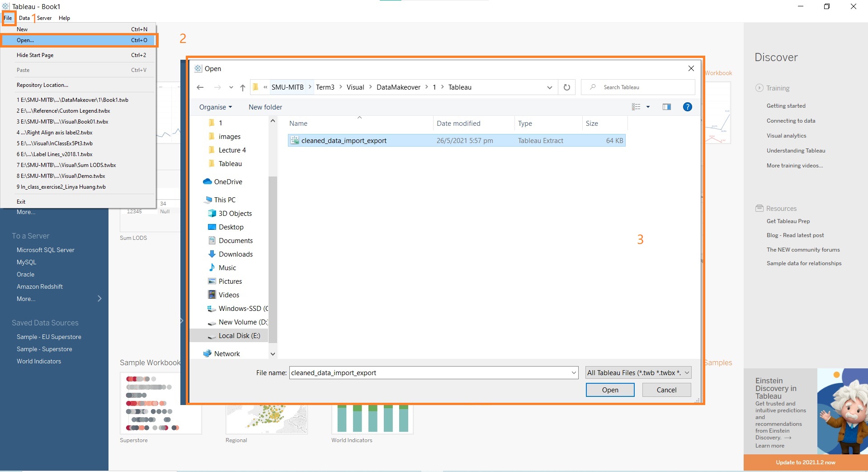The width and height of the screenshot is (868, 472).
Task: Sort by Date modified column header
Action: (473, 123)
